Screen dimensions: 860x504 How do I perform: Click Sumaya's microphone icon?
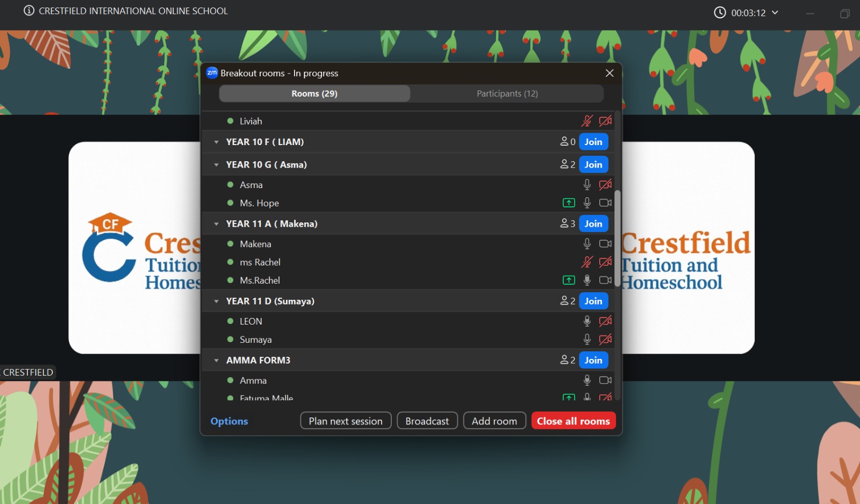[x=587, y=339]
